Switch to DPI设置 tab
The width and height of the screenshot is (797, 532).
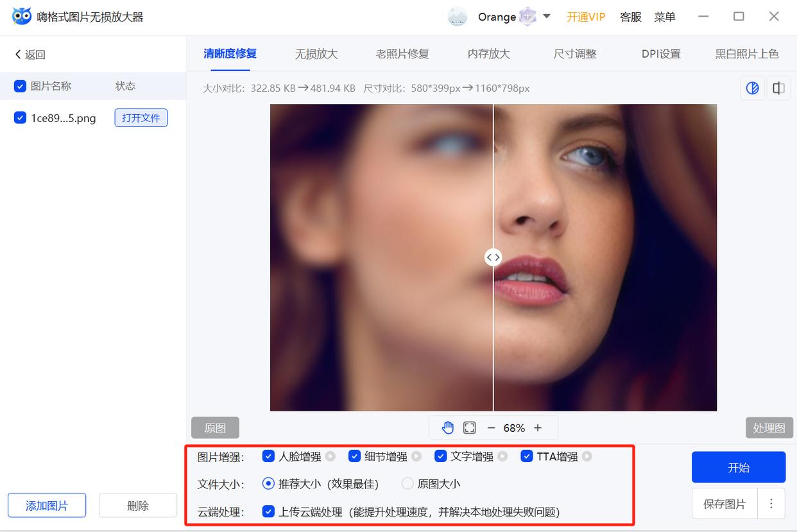pos(661,54)
